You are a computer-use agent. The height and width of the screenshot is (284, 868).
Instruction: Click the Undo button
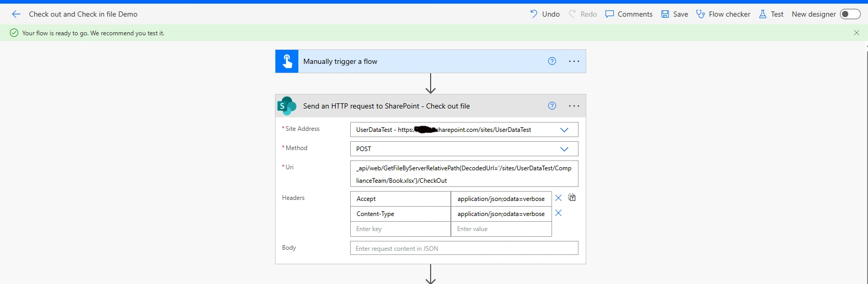(545, 14)
